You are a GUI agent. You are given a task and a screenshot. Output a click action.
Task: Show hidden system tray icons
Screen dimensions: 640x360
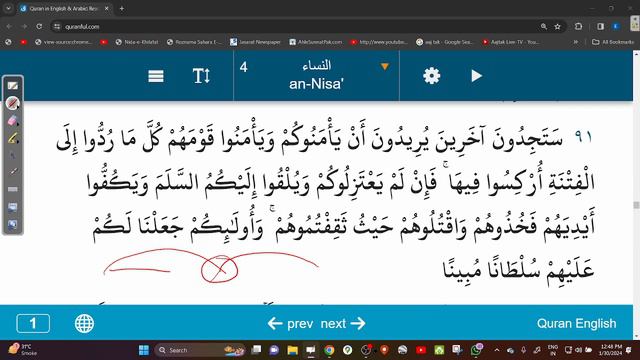497,350
